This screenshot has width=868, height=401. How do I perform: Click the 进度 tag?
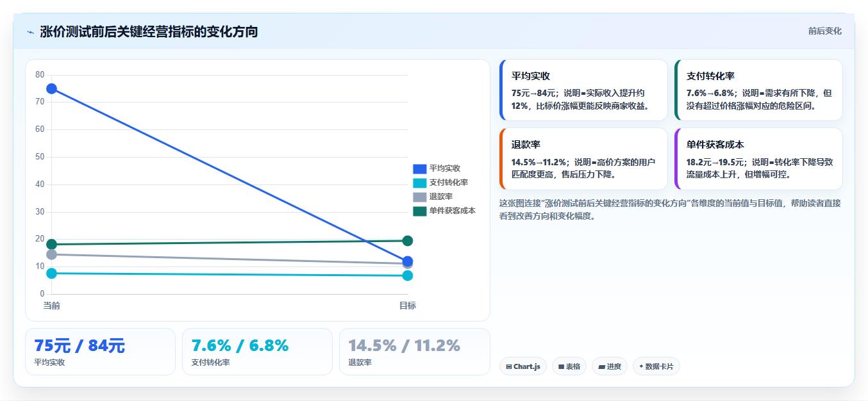coord(610,366)
